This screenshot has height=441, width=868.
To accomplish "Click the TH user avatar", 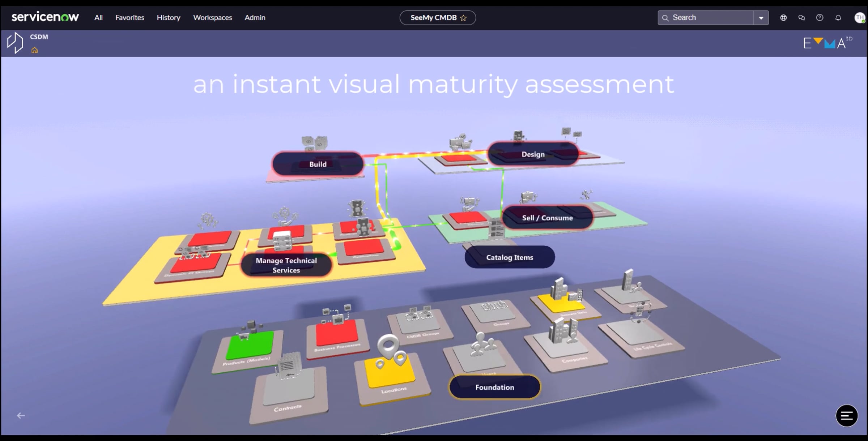I will click(x=860, y=17).
